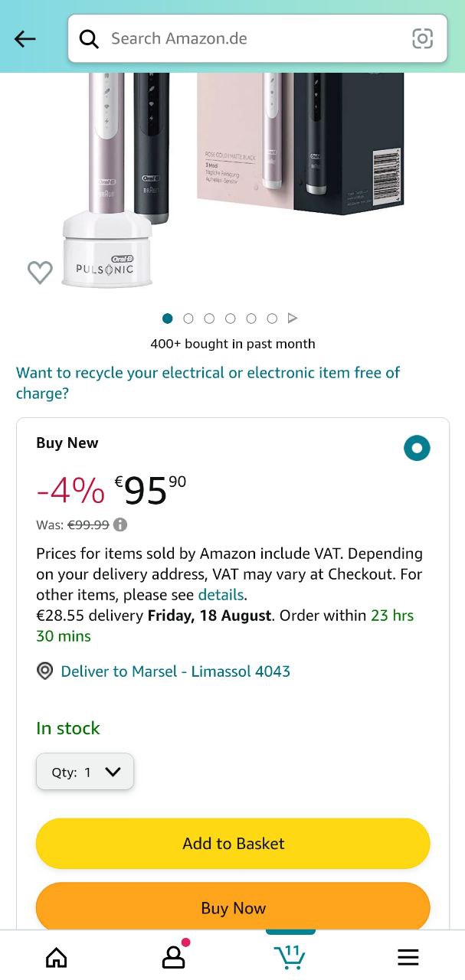This screenshot has width=465, height=980.
Task: Open the account profile tab
Action: (174, 956)
